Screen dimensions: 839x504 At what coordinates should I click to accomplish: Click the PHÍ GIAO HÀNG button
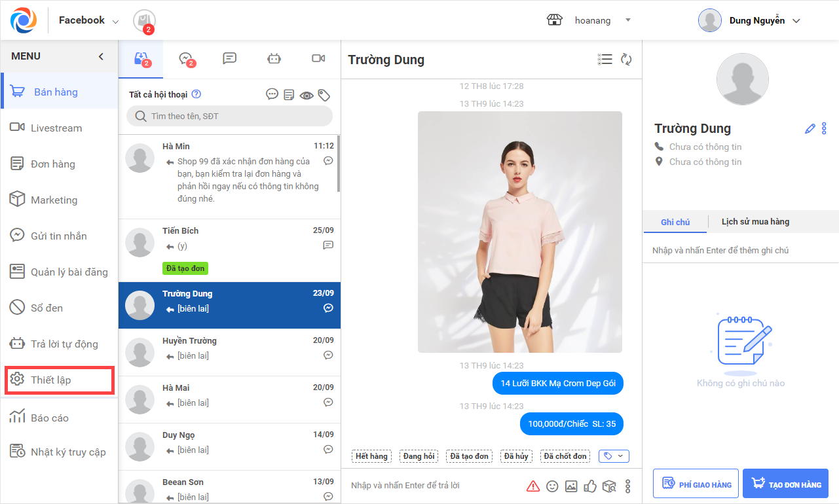(x=696, y=485)
